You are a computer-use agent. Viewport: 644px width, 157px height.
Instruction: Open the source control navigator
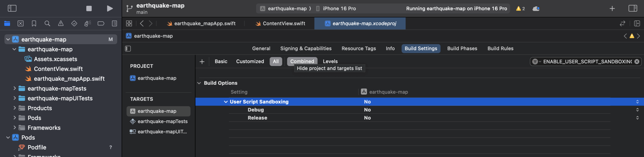pos(21,23)
